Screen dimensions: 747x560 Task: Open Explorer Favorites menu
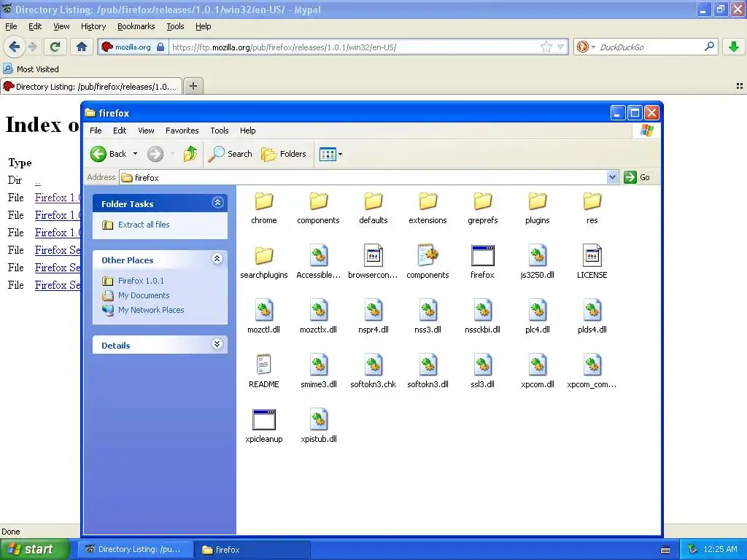click(x=182, y=131)
